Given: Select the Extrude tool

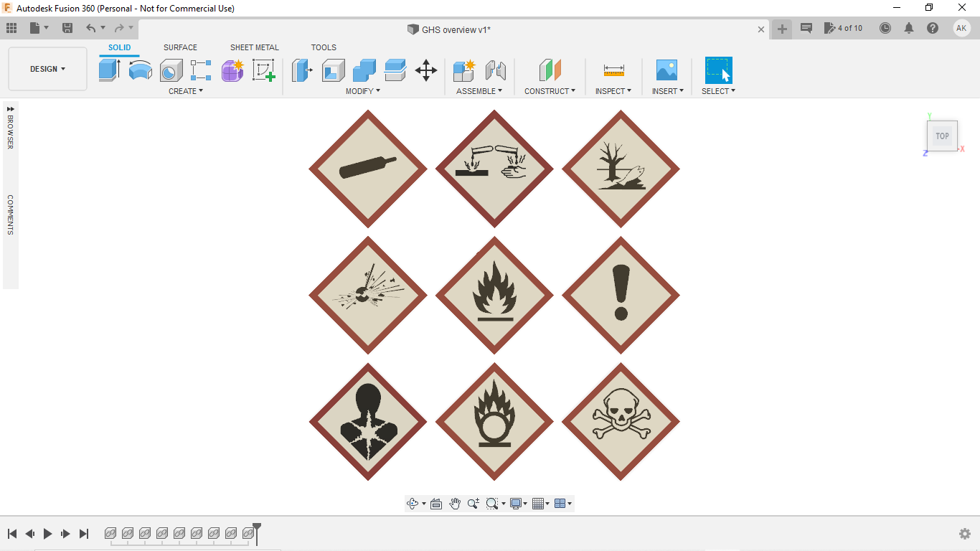Looking at the screenshot, I should [x=109, y=70].
